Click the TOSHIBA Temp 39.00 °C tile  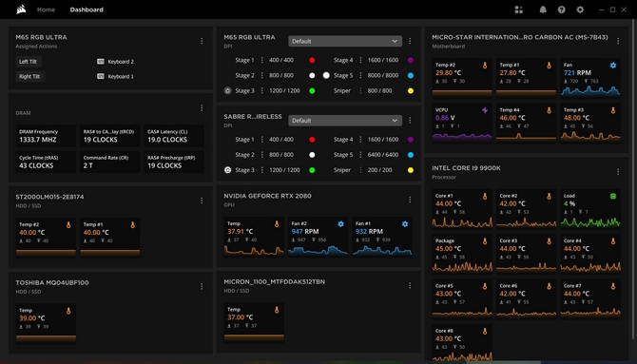[x=46, y=323]
